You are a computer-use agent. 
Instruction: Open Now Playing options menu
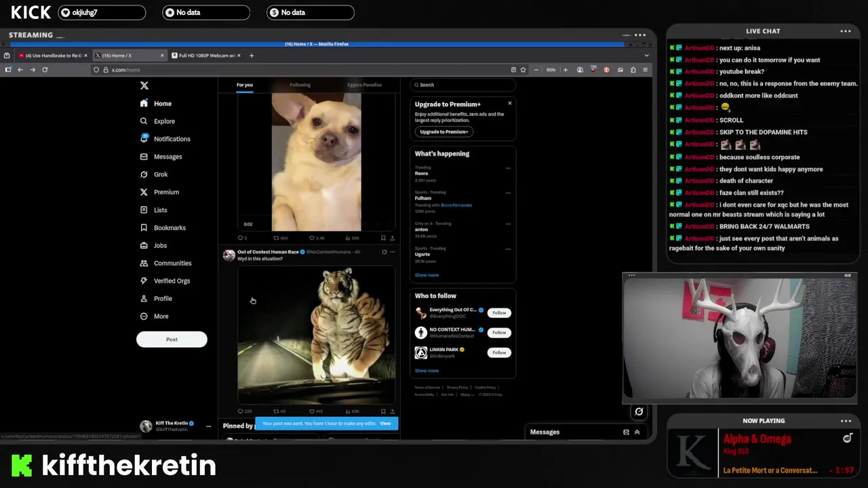(x=846, y=421)
